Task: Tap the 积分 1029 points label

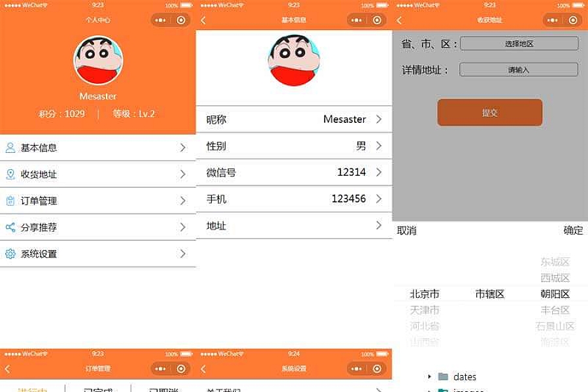Action: pyautogui.click(x=61, y=114)
